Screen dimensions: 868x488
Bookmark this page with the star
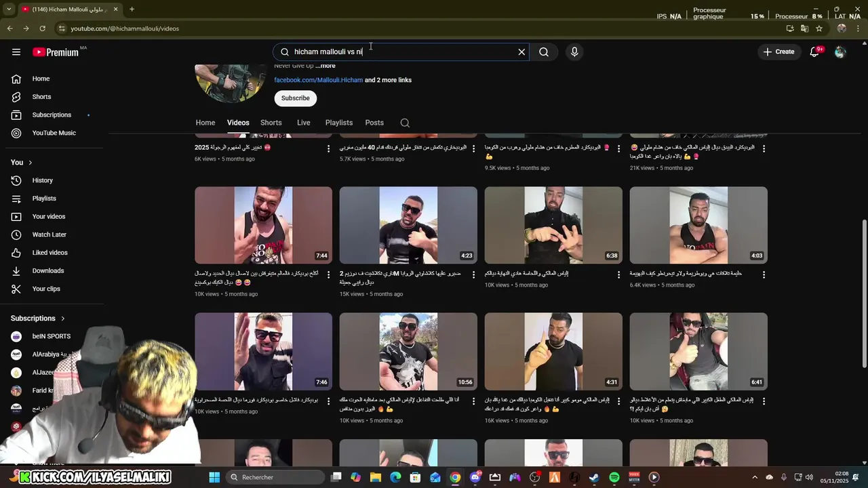click(x=819, y=28)
